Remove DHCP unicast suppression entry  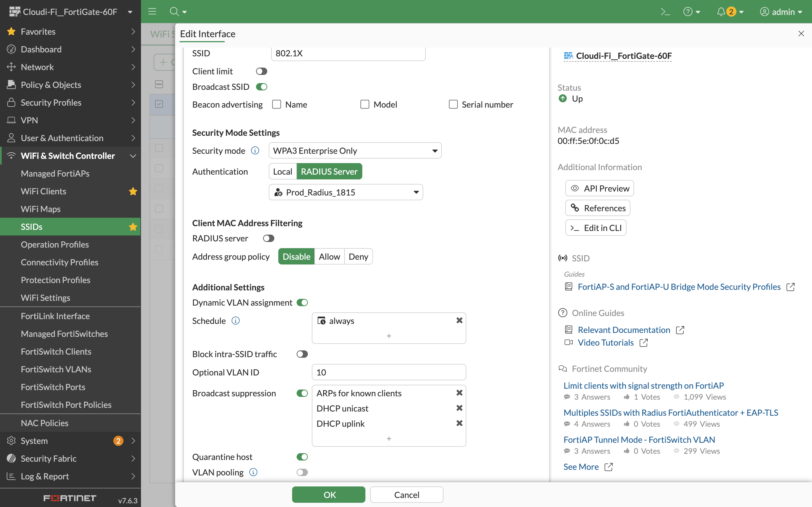459,408
